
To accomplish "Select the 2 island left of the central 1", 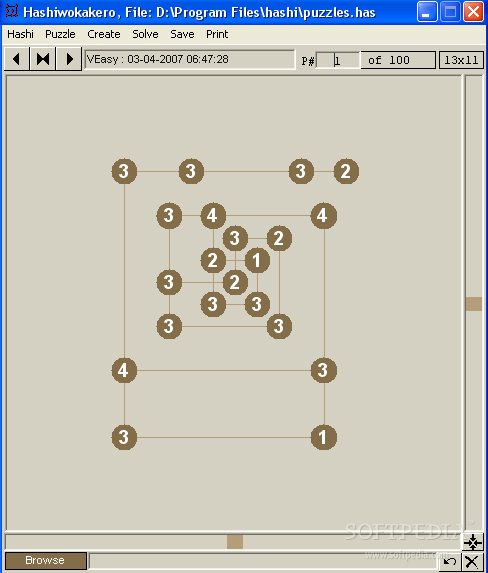I will (213, 260).
